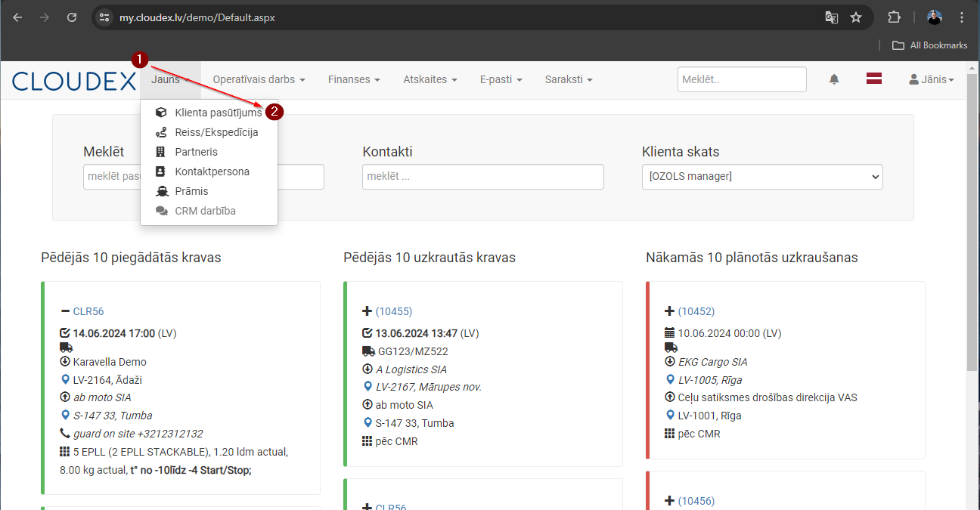980x510 pixels.
Task: Click the CLOUDEX logo
Action: pyautogui.click(x=74, y=80)
